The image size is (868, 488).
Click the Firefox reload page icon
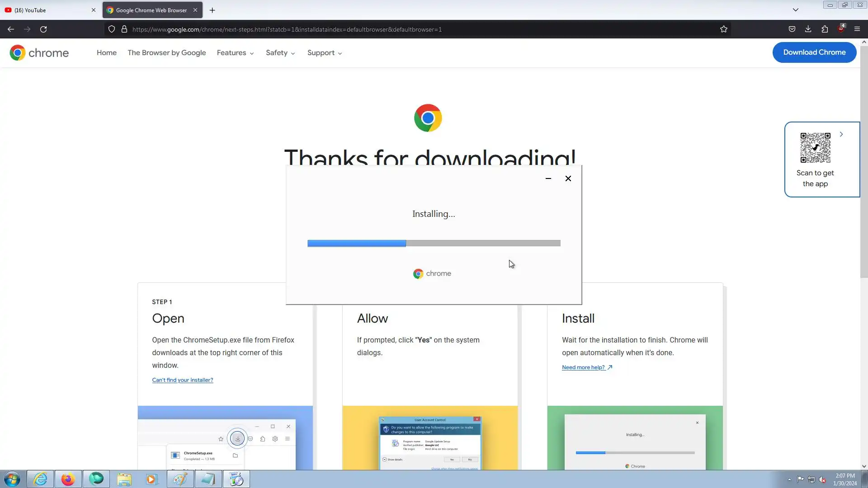click(x=43, y=29)
